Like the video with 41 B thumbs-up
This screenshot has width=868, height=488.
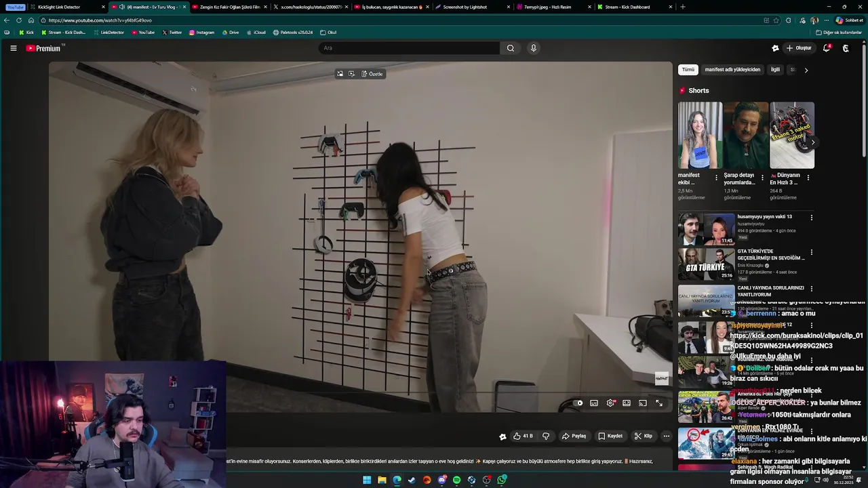523,436
